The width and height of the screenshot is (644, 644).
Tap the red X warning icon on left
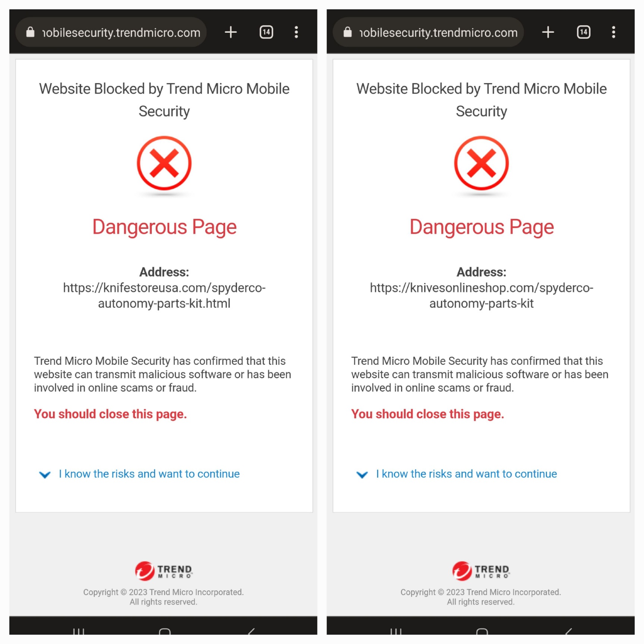pyautogui.click(x=164, y=164)
